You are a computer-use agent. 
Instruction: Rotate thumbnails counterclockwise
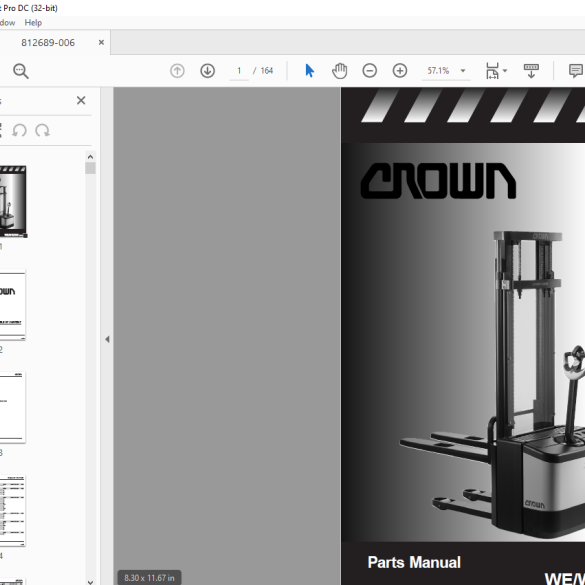(19, 131)
